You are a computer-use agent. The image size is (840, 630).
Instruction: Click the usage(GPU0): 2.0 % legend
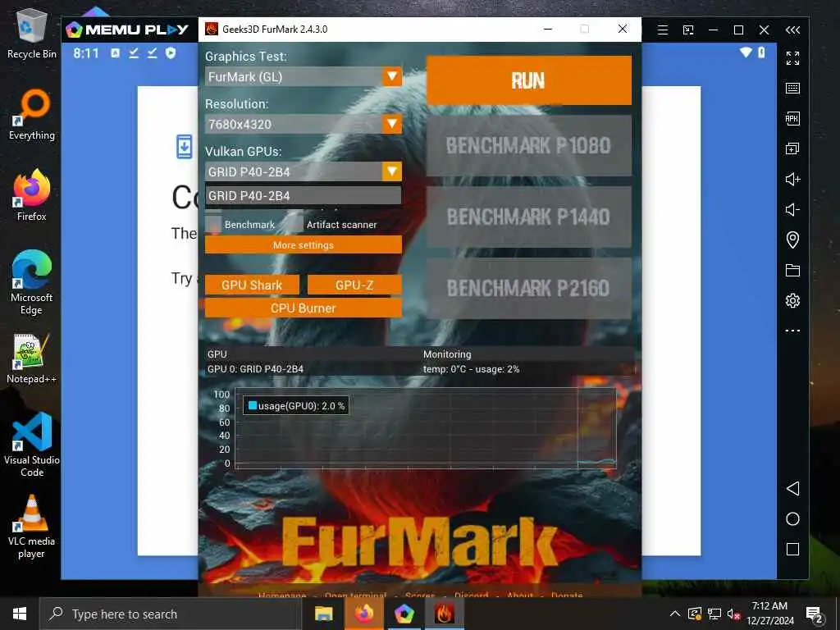coord(295,406)
